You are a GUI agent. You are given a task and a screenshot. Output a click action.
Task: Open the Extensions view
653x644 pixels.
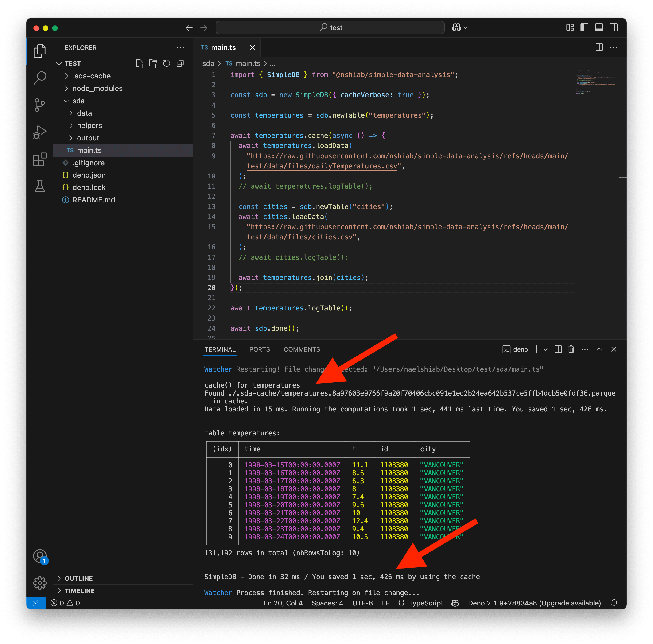coord(39,159)
